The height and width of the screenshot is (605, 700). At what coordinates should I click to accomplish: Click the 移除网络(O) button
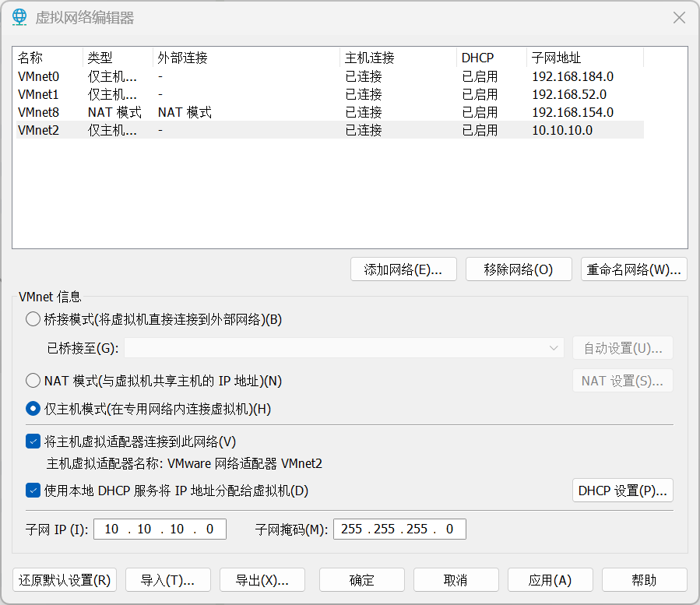[x=519, y=269]
